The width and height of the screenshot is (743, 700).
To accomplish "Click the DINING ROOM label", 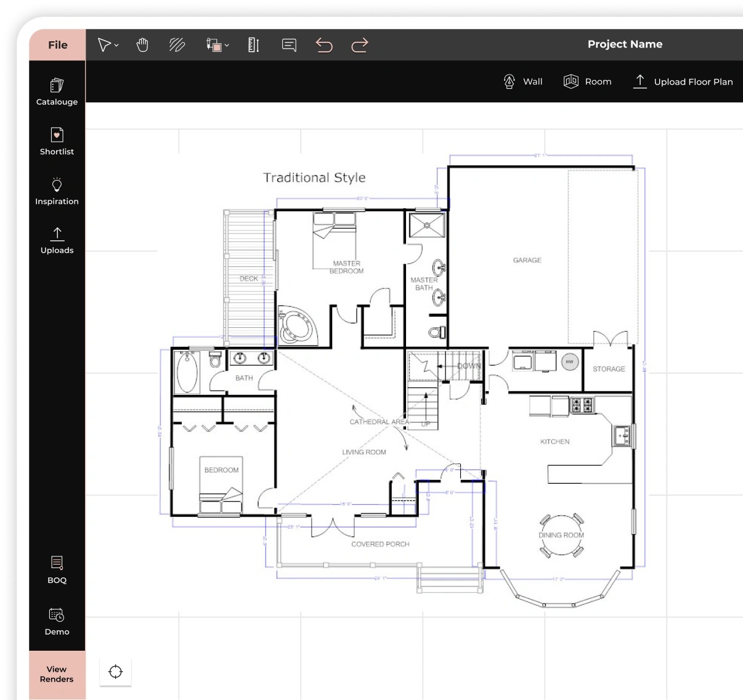I will 561,535.
